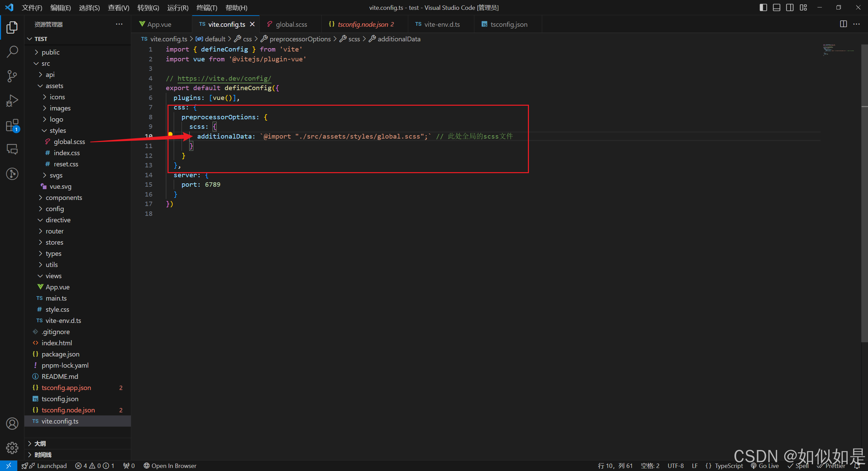Toggle the bottom panel layout button
868x471 pixels.
point(776,7)
